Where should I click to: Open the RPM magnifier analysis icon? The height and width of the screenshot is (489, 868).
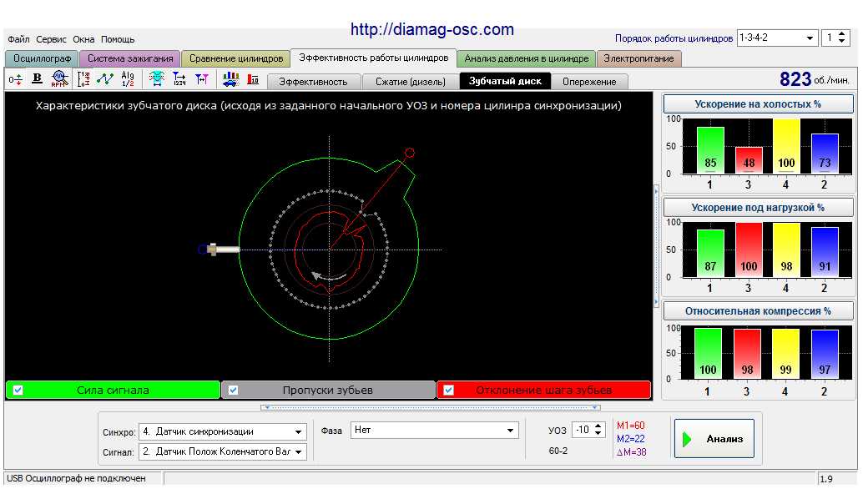(59, 79)
